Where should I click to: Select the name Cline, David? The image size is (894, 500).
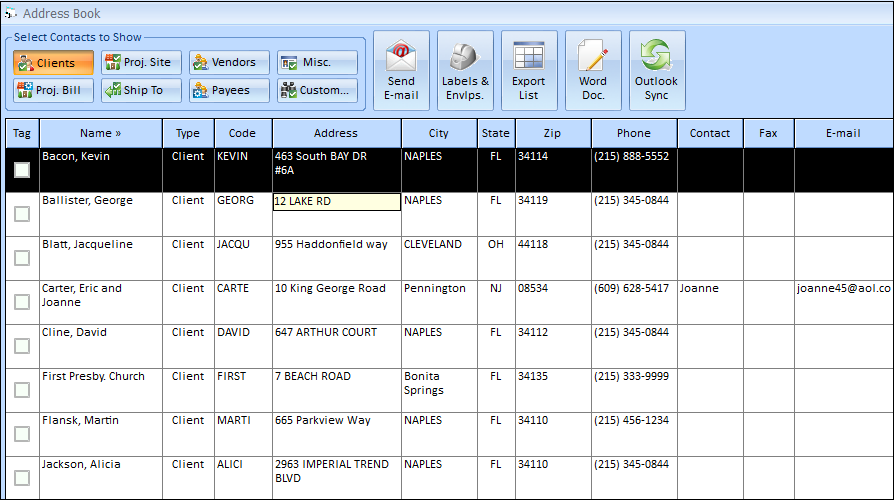(x=74, y=332)
